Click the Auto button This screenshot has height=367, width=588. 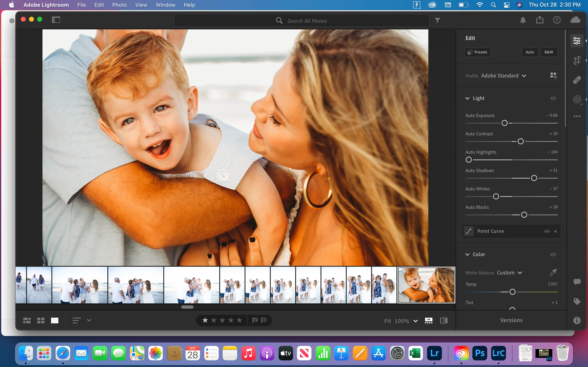click(530, 52)
